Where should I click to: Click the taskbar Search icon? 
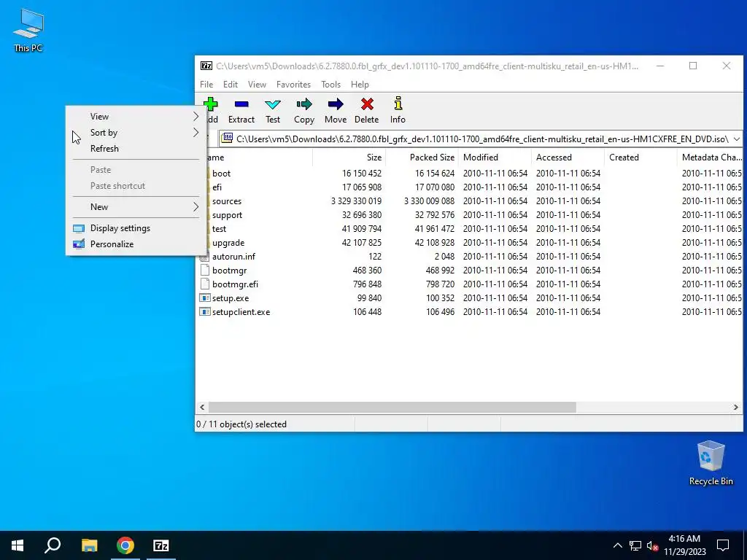[x=53, y=545]
